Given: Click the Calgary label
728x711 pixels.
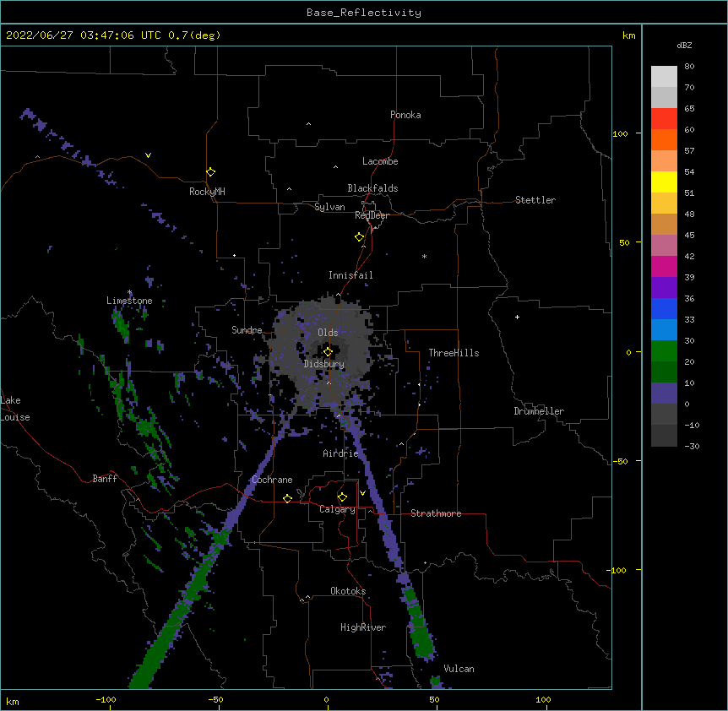Looking at the screenshot, I should 337,509.
